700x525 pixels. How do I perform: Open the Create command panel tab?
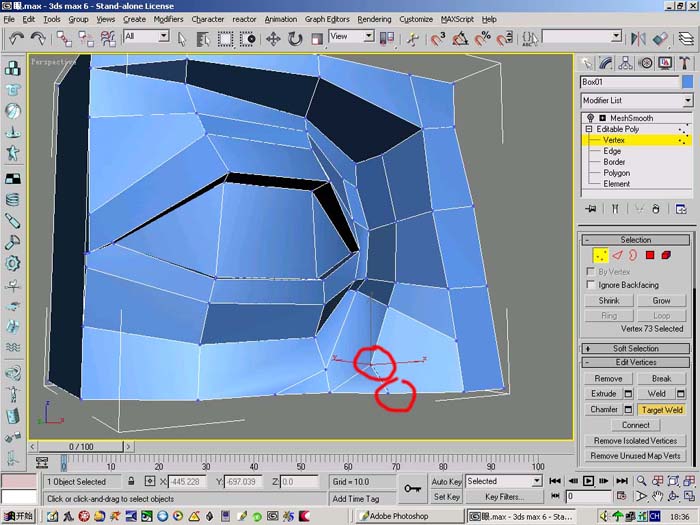coord(587,63)
